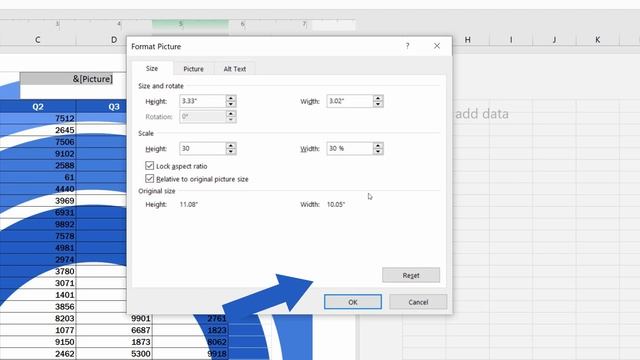640x360 pixels.
Task: Select column C header
Action: [38, 40]
